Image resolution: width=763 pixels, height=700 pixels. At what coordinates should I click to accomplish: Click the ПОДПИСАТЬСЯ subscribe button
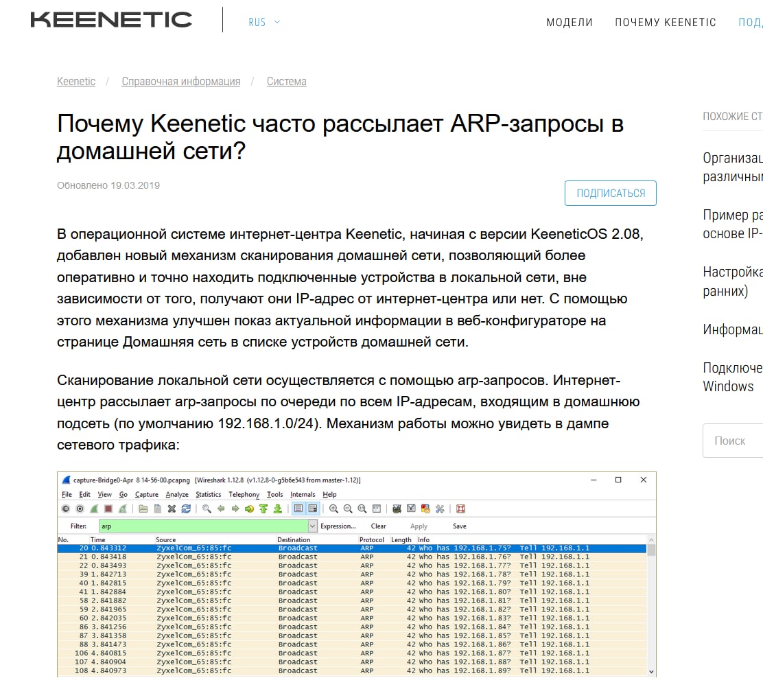[610, 194]
